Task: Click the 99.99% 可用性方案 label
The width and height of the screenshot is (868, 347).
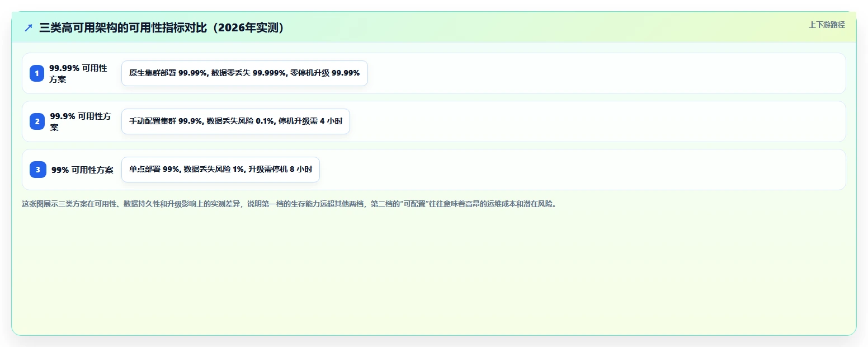Action: pos(78,73)
